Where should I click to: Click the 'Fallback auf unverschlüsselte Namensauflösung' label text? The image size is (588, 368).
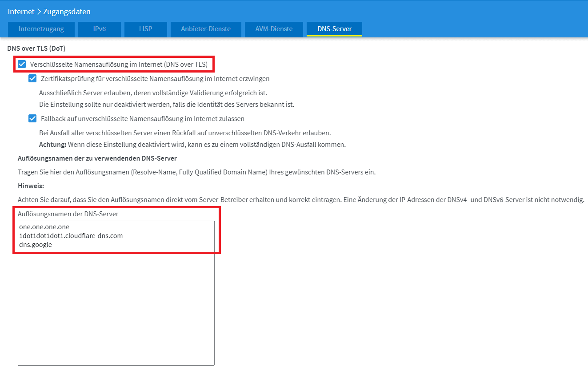[x=142, y=119]
